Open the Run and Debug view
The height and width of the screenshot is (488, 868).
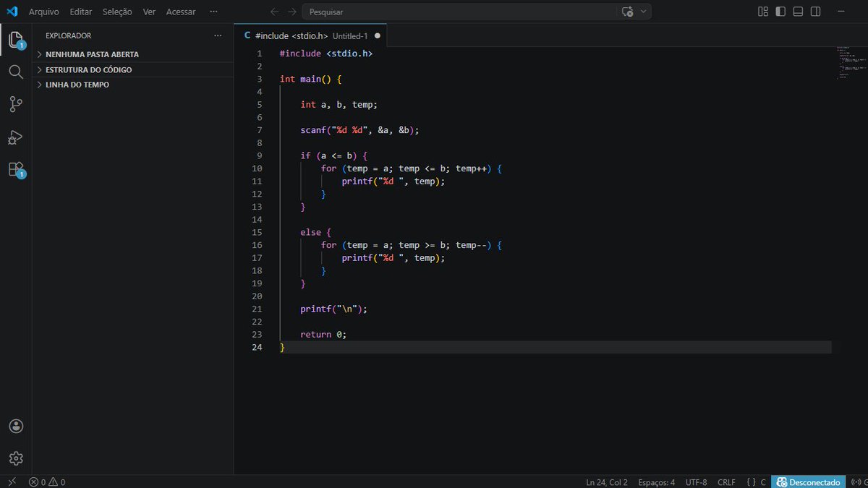pos(16,137)
